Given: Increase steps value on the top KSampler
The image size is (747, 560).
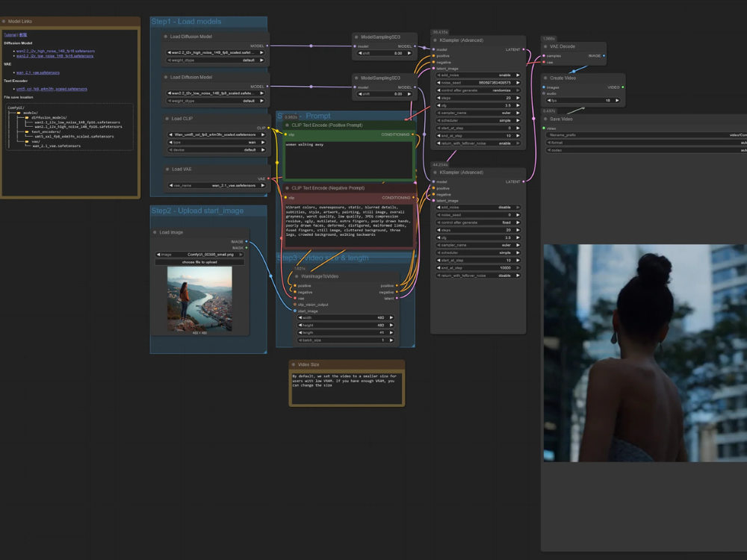Looking at the screenshot, I should [x=518, y=98].
